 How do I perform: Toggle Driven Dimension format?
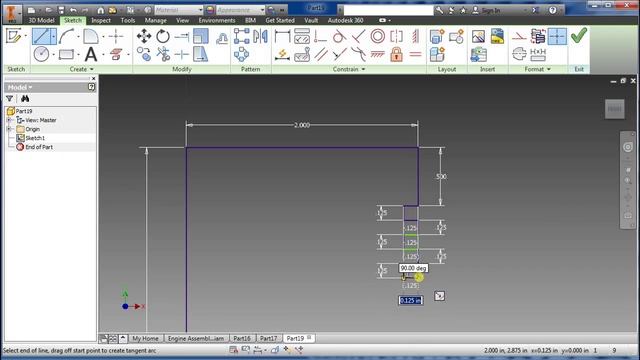coord(538,54)
